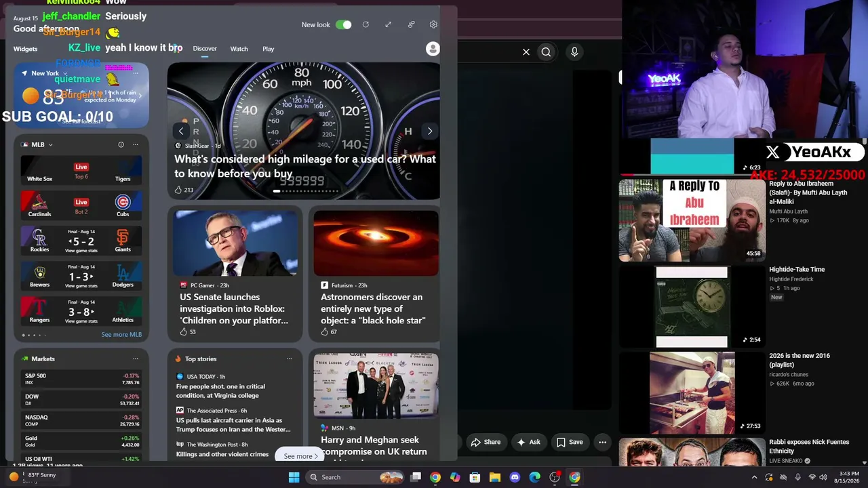
Task: Switch to the Watch tab
Action: coord(239,49)
